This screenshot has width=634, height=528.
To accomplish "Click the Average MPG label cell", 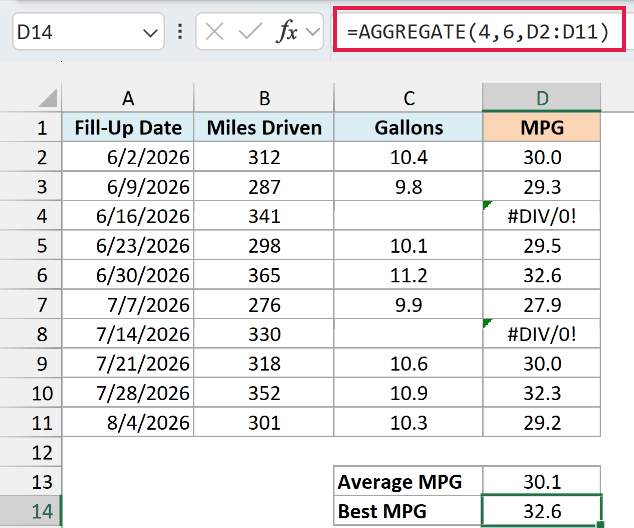I will pos(408,482).
